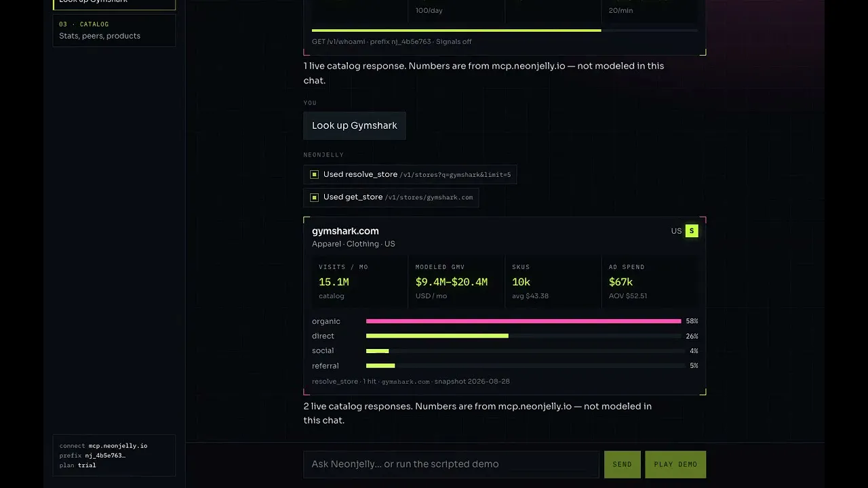Click the AOV $52.51 text
The height and width of the screenshot is (488, 868).
[628, 296]
